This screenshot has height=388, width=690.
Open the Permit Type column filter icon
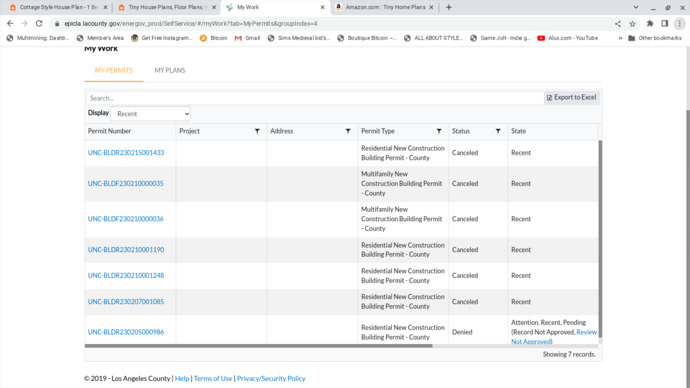[x=439, y=131]
